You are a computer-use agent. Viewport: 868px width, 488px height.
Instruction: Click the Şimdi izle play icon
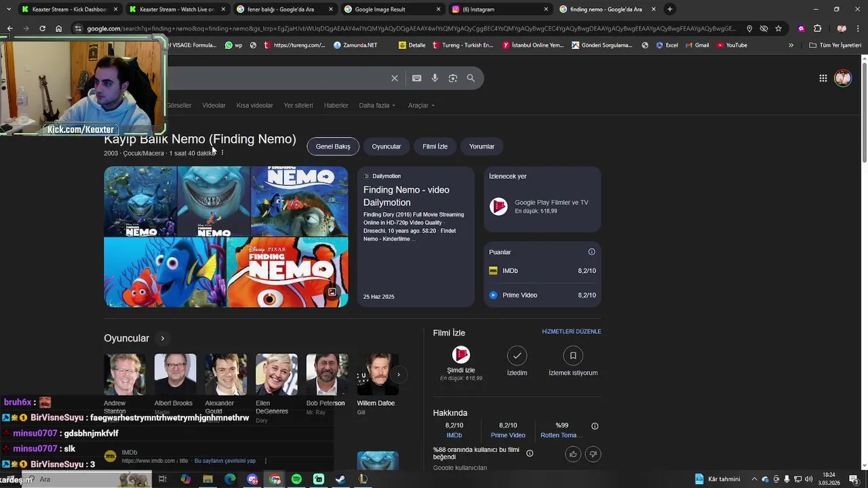coord(460,355)
